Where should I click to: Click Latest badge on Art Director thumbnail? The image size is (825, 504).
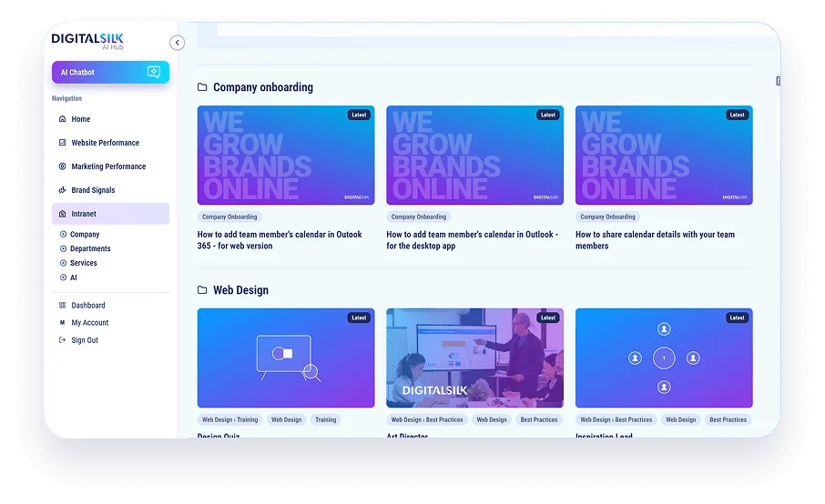coord(547,318)
